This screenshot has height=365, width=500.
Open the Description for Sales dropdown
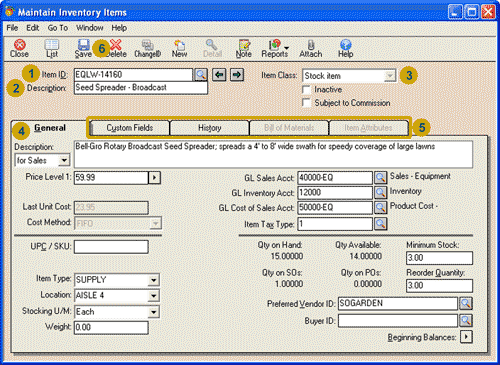[x=64, y=160]
